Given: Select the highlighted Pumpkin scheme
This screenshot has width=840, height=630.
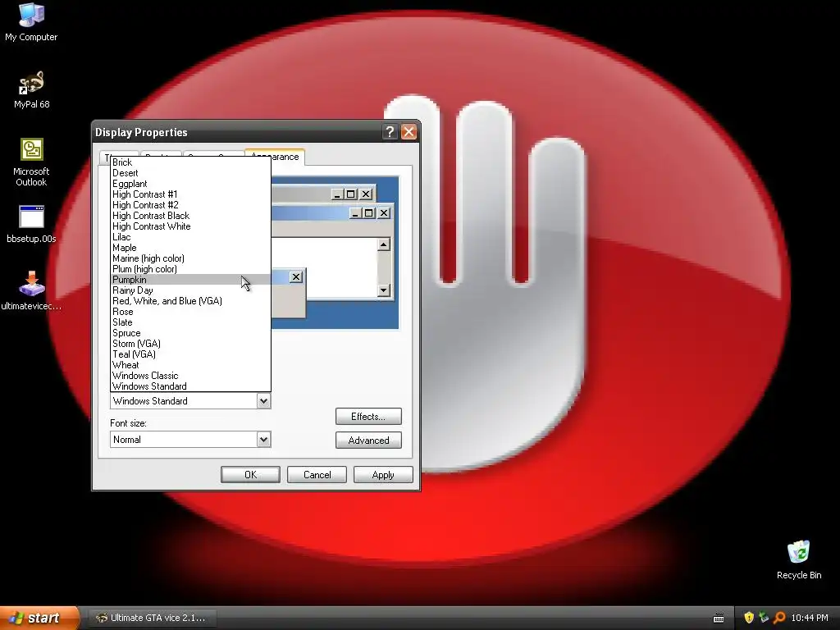Looking at the screenshot, I should point(190,280).
